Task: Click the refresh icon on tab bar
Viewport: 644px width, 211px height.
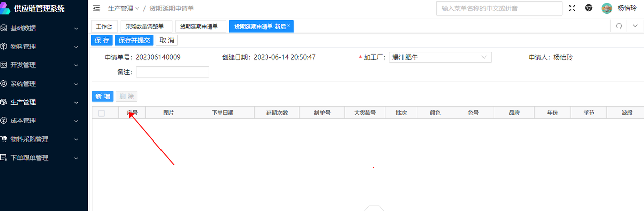Action: (619, 26)
